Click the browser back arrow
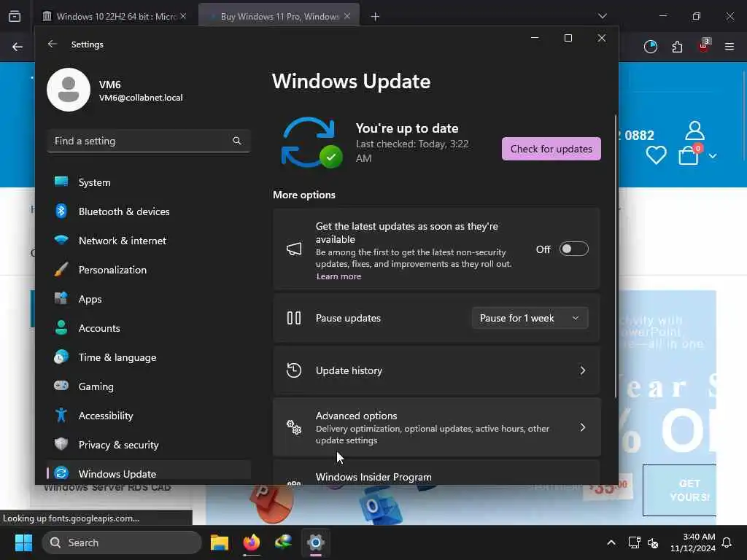 pyautogui.click(x=18, y=47)
